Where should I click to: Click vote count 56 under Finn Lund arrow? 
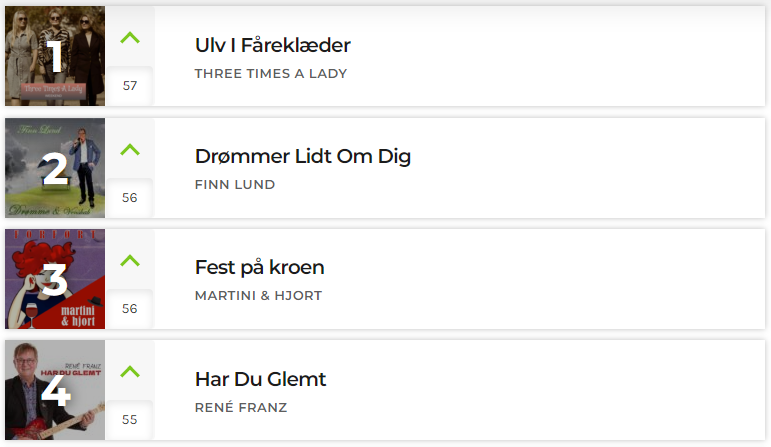point(130,198)
